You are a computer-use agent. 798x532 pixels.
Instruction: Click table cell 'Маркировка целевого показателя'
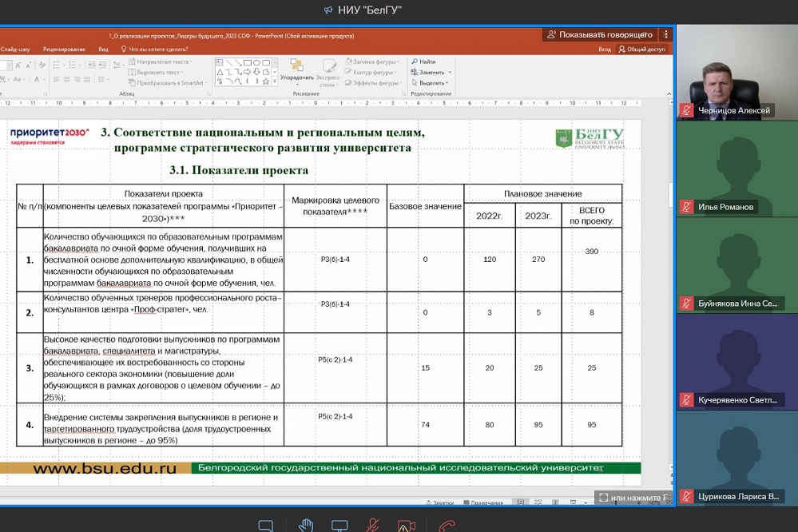tap(335, 206)
